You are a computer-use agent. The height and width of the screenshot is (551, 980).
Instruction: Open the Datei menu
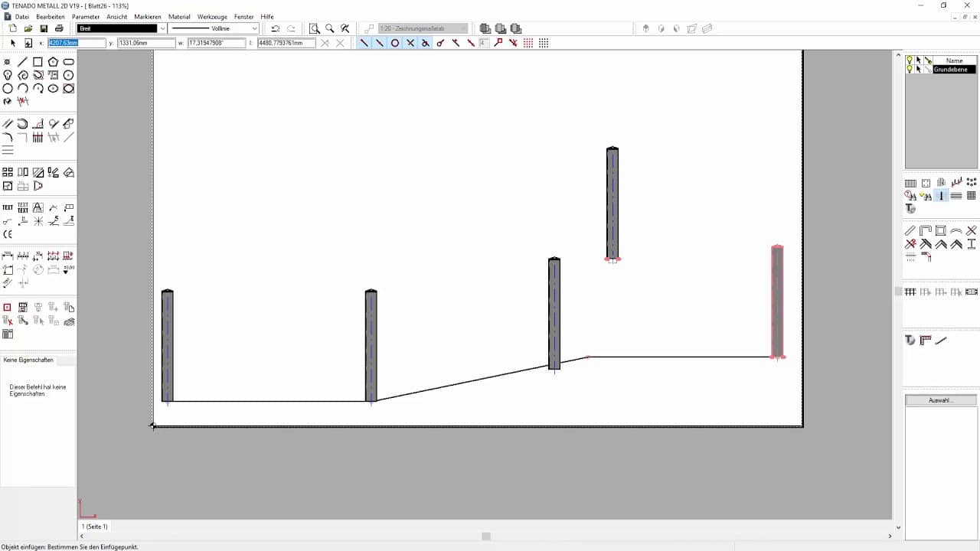click(x=22, y=17)
